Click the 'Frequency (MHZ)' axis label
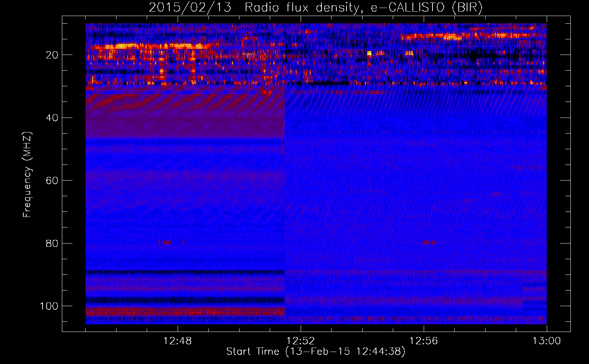This screenshot has width=589, height=364. (x=27, y=175)
